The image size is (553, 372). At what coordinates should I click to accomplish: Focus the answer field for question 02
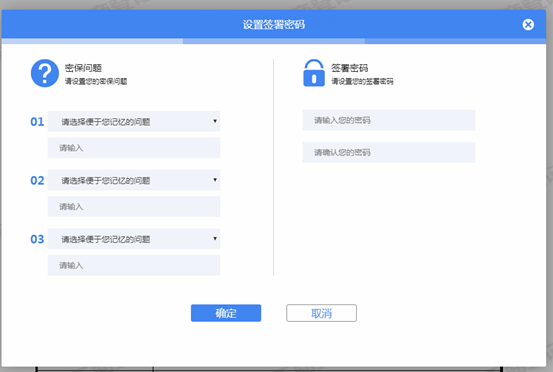point(134,207)
